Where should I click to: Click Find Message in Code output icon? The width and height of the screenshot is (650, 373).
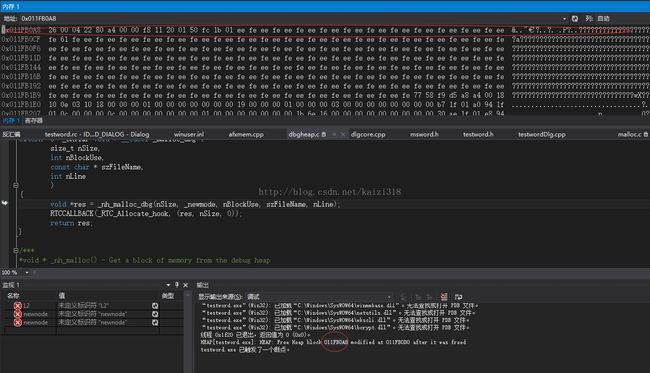click(404, 297)
